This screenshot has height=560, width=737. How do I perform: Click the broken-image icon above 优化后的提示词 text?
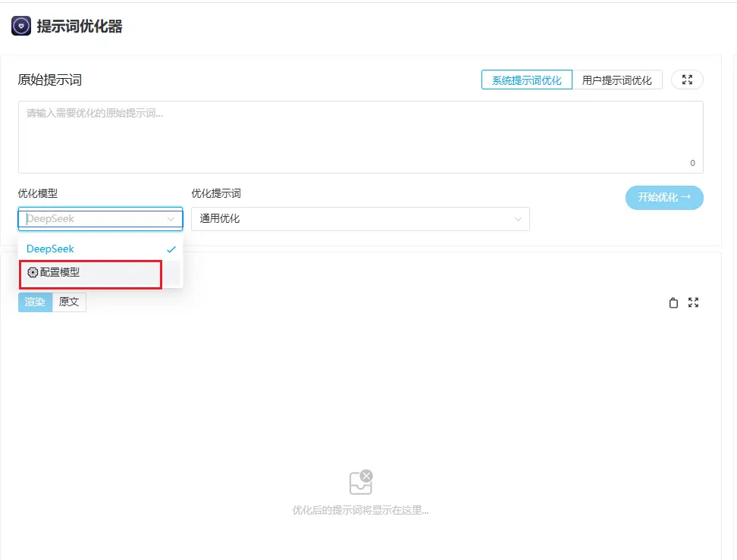pyautogui.click(x=361, y=483)
